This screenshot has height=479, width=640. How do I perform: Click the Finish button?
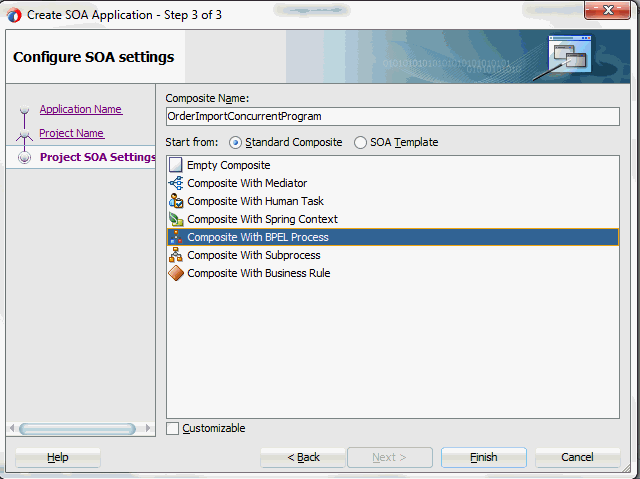point(484,457)
